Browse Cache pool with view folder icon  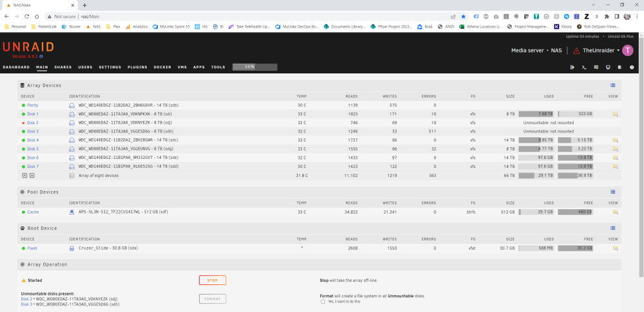[615, 212]
